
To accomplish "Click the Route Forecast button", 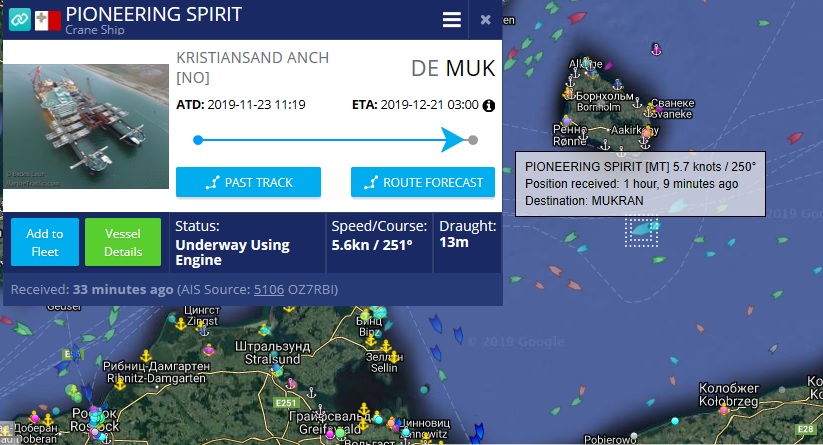I will point(423,182).
